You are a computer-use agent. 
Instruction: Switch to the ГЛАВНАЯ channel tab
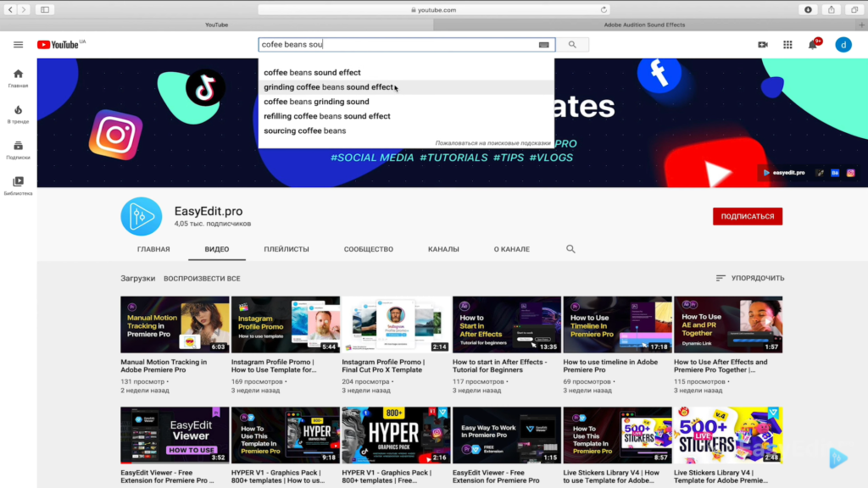coord(153,249)
